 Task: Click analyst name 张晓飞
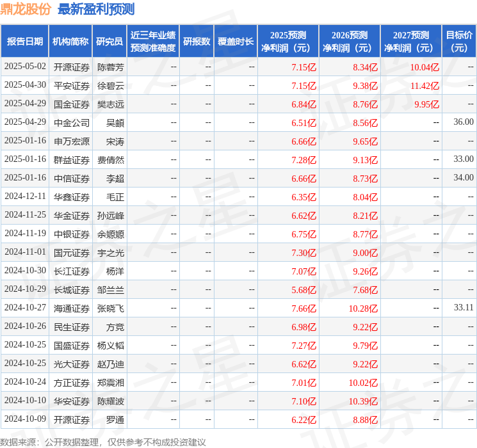click(110, 308)
